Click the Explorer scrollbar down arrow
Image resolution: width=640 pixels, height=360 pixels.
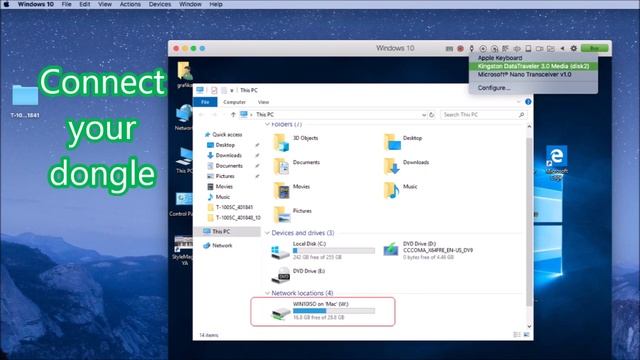pos(529,326)
